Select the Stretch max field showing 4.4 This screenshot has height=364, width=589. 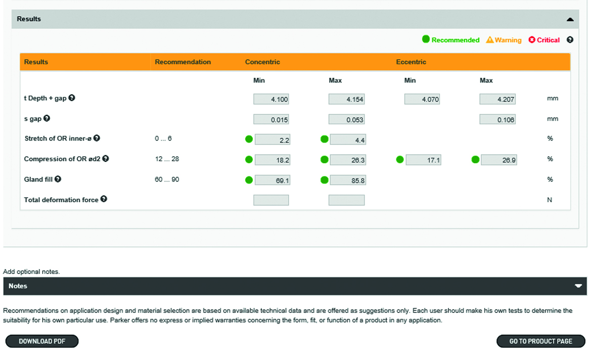click(348, 140)
